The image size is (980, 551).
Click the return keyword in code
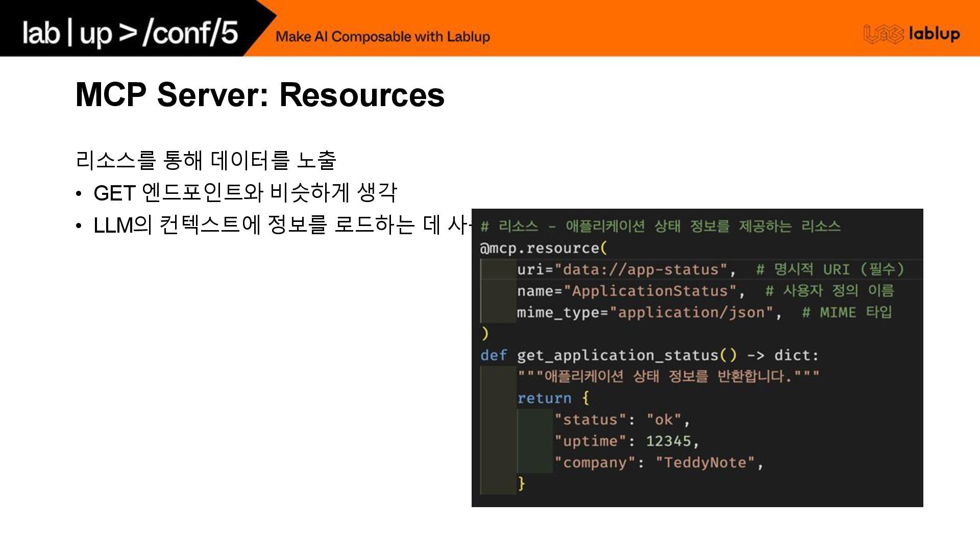click(544, 398)
